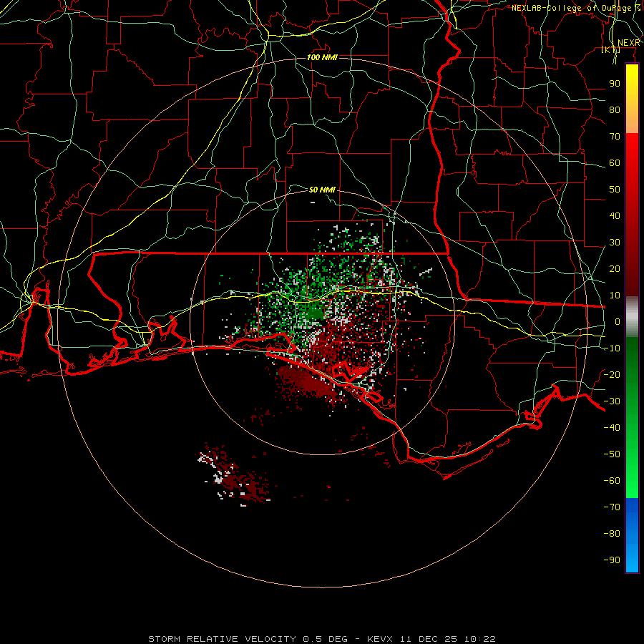644x644 pixels.
Task: Click the "10:22" timestamp in footer
Action: [480, 639]
